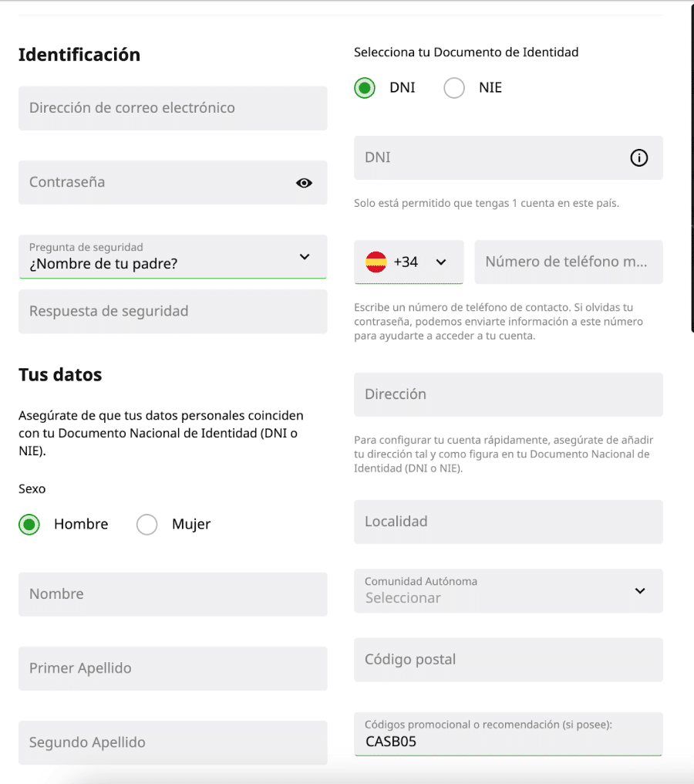Click the Spain flag icon

click(x=376, y=262)
